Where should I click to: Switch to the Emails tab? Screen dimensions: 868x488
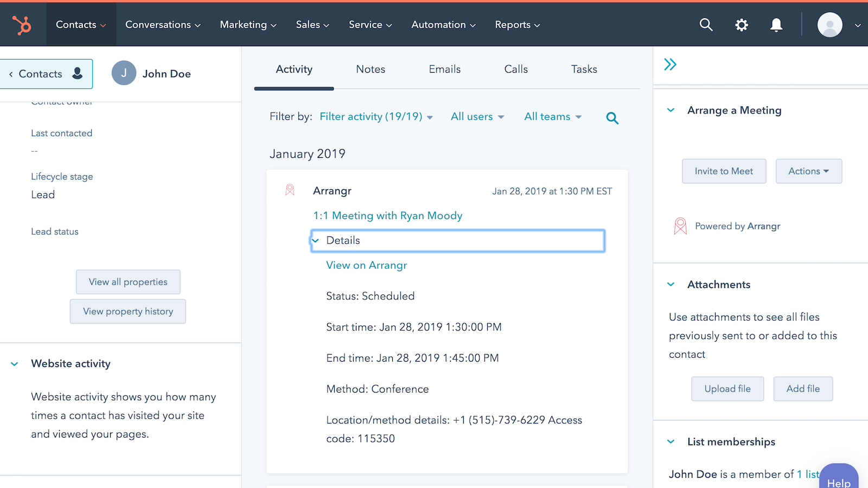pyautogui.click(x=444, y=69)
